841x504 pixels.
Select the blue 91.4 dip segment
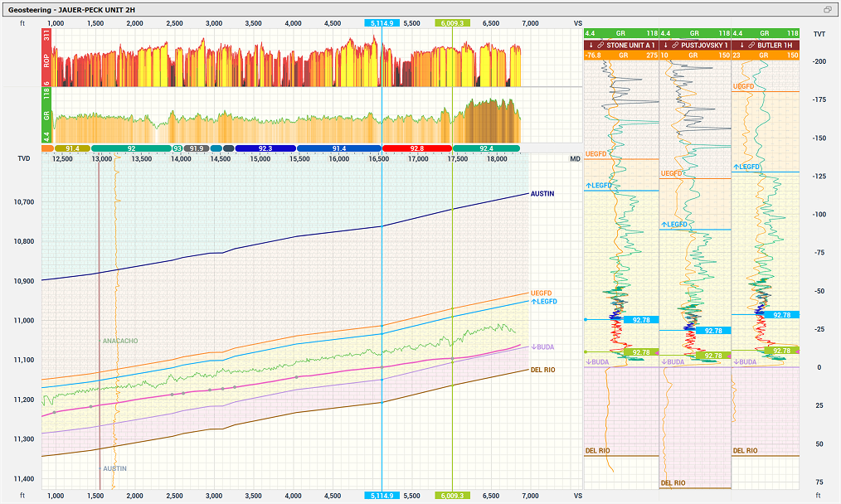339,148
